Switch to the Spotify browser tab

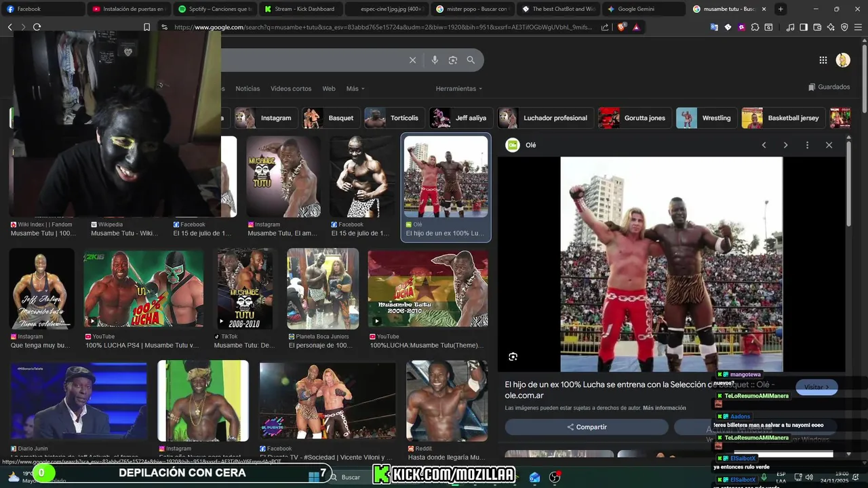214,9
